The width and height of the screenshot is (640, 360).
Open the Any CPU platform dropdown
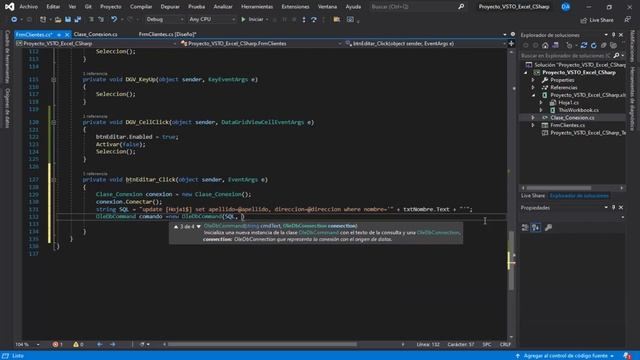(212, 19)
